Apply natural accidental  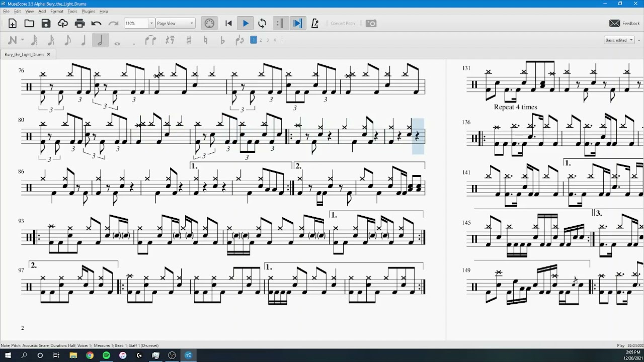(x=205, y=40)
